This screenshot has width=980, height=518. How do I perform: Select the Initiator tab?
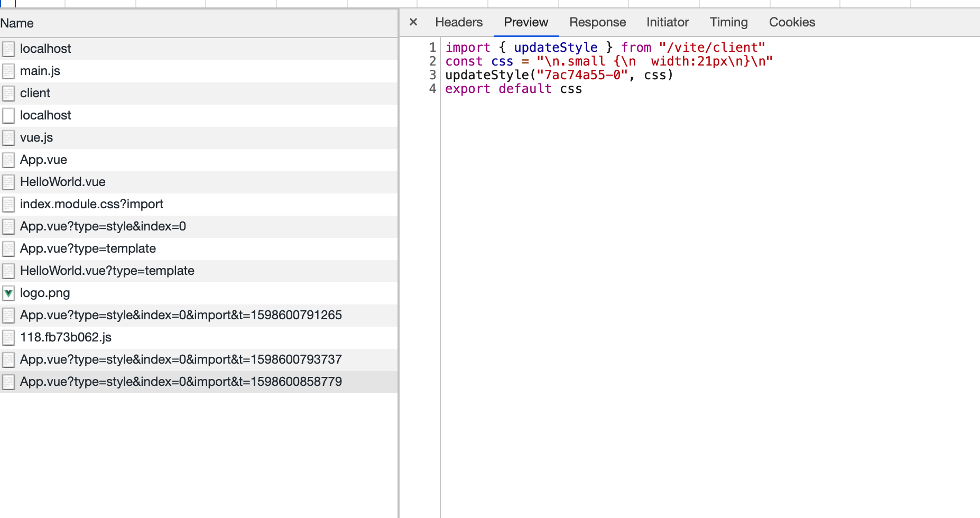667,22
